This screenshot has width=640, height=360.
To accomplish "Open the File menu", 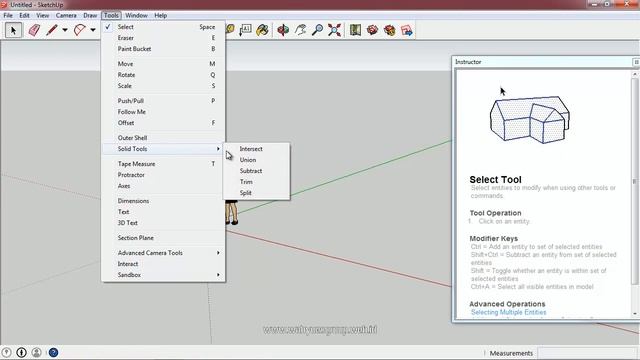I will coord(8,16).
